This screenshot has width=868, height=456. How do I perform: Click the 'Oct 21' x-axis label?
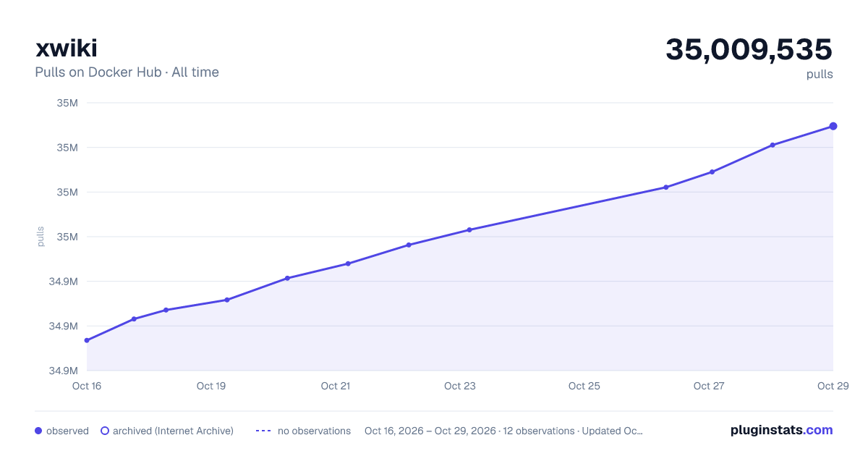click(x=336, y=386)
